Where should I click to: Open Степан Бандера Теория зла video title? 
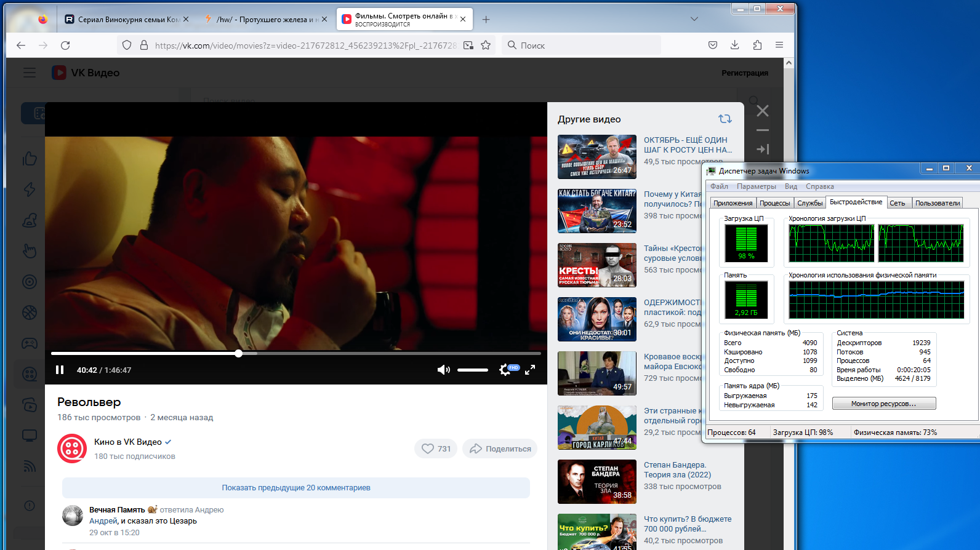pos(677,470)
